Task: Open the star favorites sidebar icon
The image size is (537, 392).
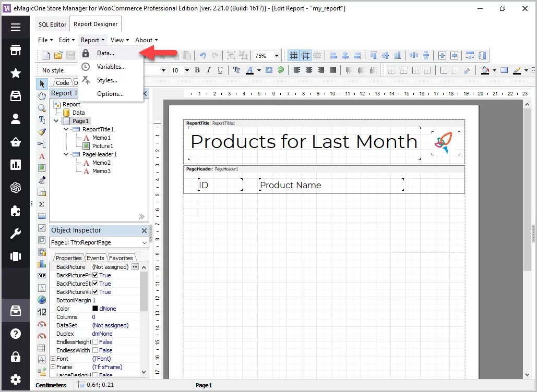Action: [x=16, y=73]
